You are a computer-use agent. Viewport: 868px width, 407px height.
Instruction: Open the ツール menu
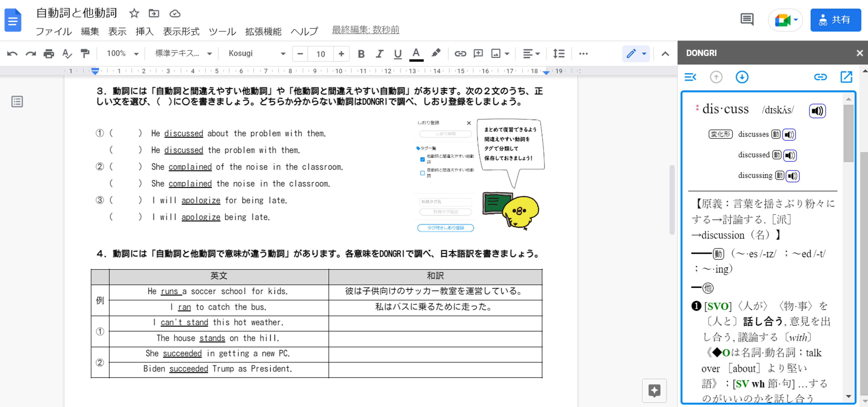click(222, 31)
